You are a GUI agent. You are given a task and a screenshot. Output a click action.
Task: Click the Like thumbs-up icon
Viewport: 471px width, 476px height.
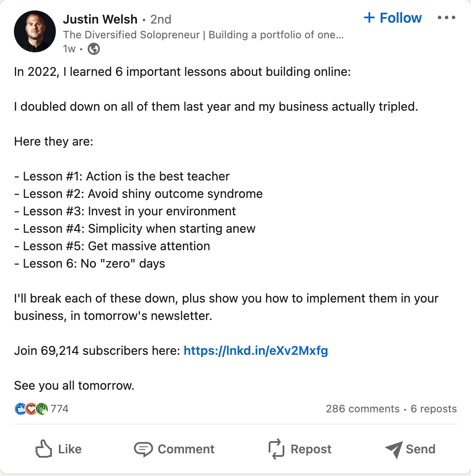(44, 449)
